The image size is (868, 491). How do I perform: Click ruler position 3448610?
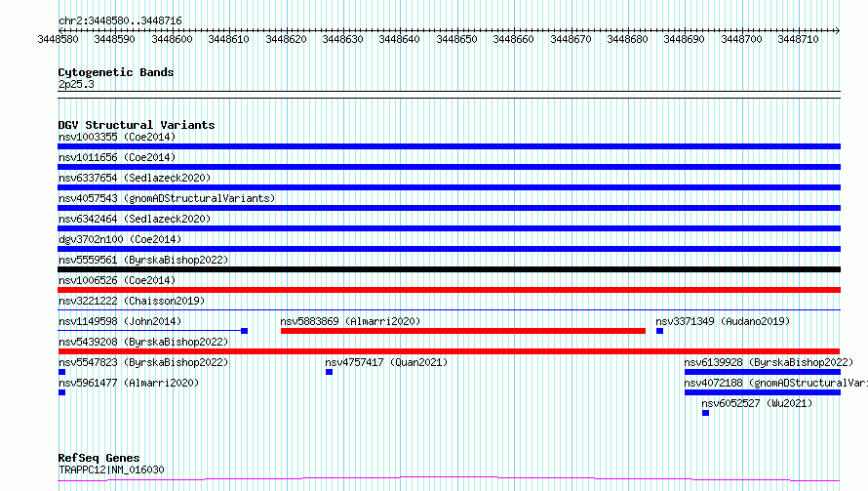pyautogui.click(x=228, y=39)
